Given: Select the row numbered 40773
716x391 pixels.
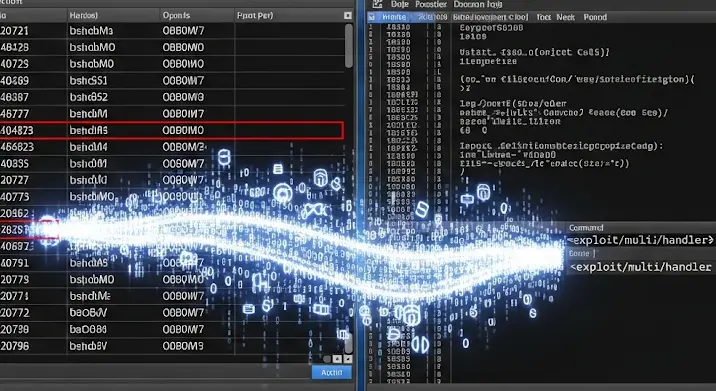Looking at the screenshot, I should tap(172, 196).
